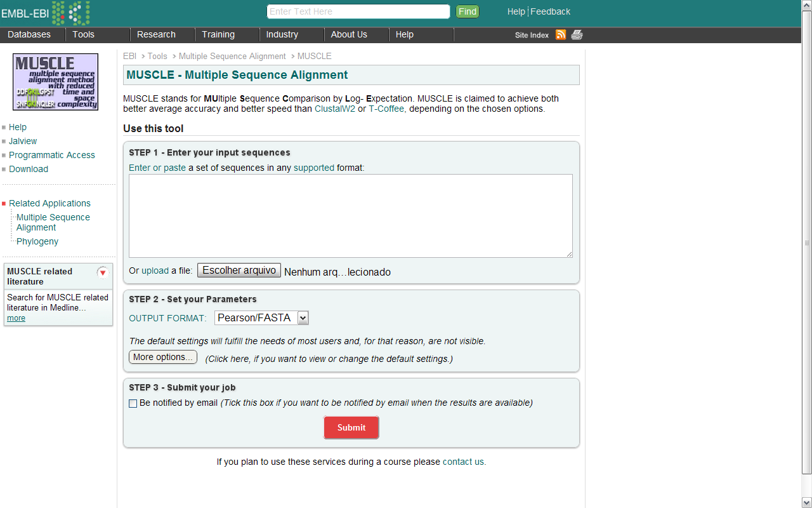Click the Submit button
Screen dimensions: 812x508
click(x=351, y=427)
